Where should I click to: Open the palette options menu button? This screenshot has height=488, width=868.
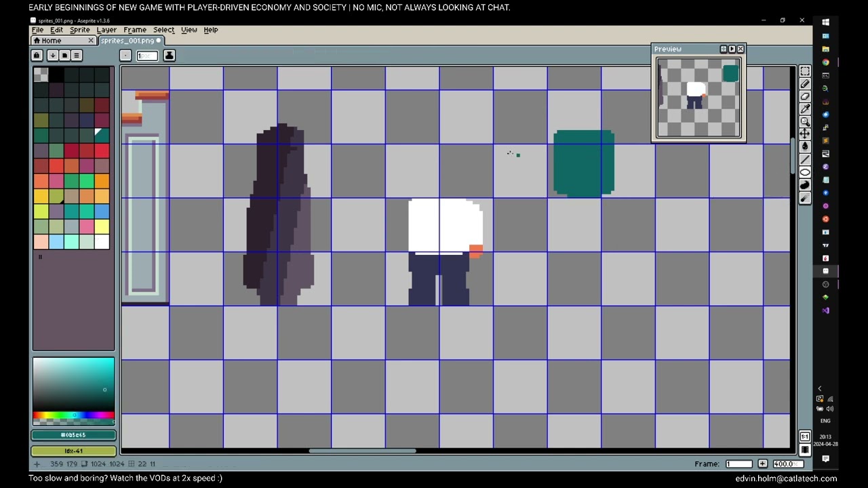77,56
